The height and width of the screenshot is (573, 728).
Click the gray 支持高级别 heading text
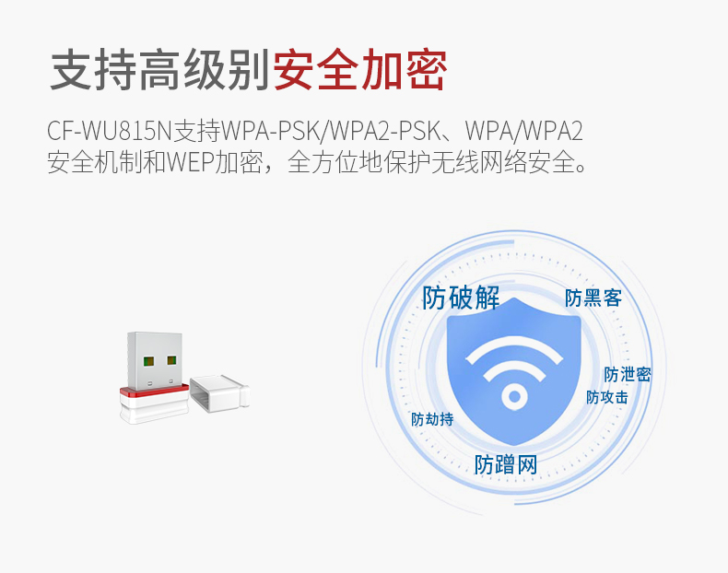(160, 70)
